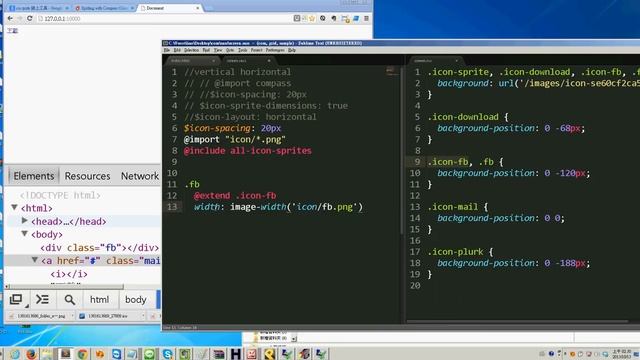Select the div class="fb" element row
This screenshot has width=640, height=360.
99,248
